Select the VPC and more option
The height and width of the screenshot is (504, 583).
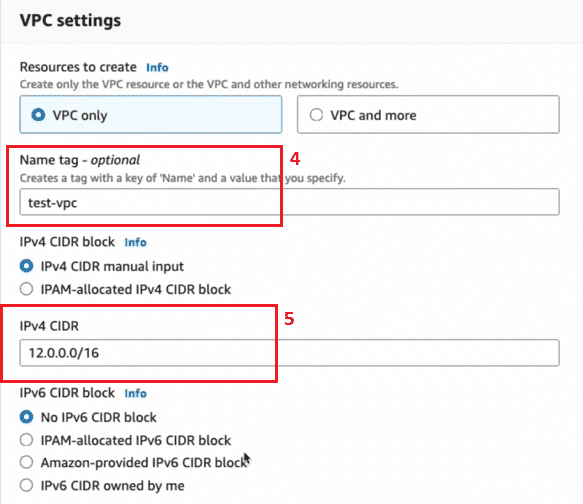coord(428,114)
